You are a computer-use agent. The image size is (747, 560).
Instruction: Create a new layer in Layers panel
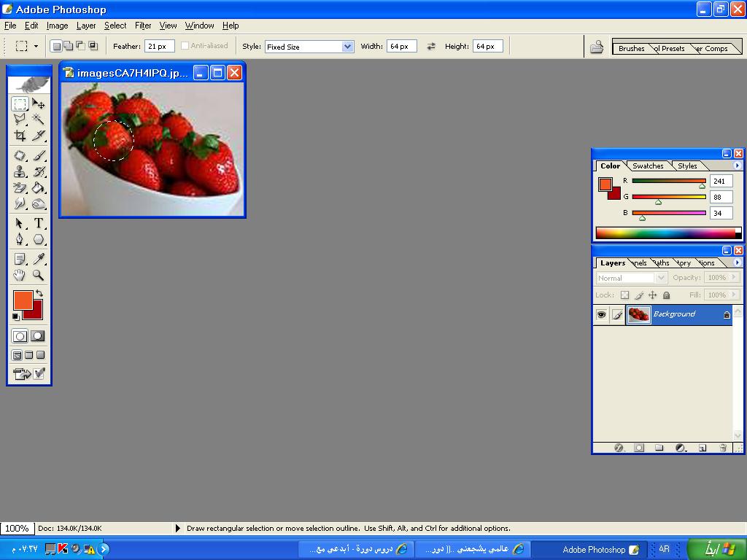coord(703,448)
